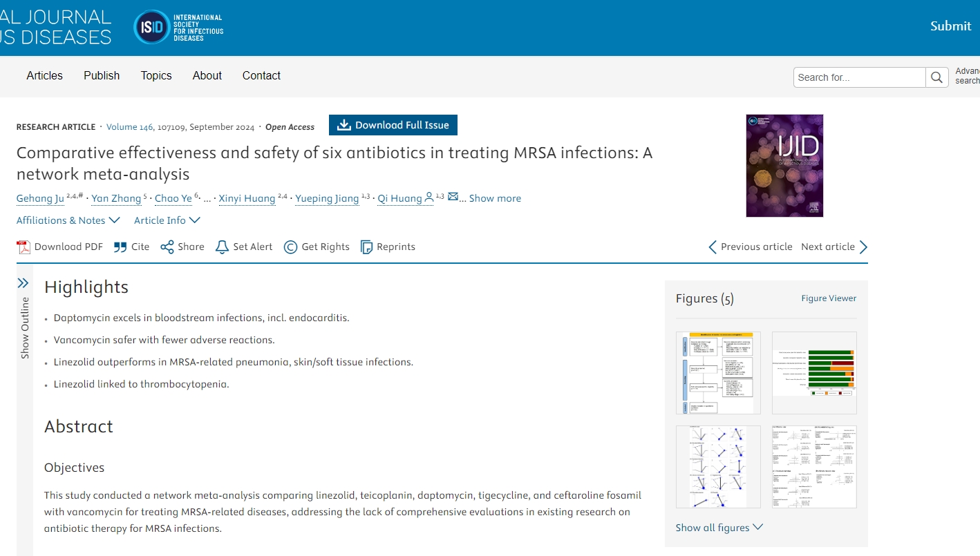Open the green bar chart figure thumbnail
Viewport: 980px width, 556px height.
click(814, 373)
